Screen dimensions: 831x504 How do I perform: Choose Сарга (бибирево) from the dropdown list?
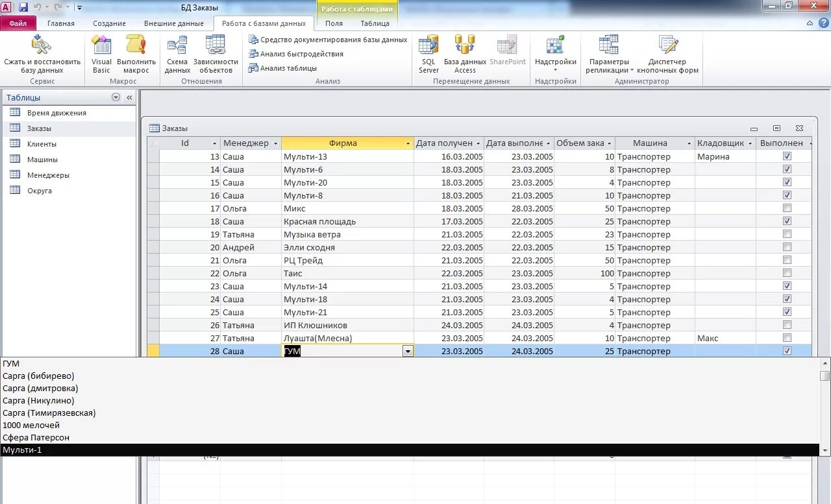click(410, 376)
